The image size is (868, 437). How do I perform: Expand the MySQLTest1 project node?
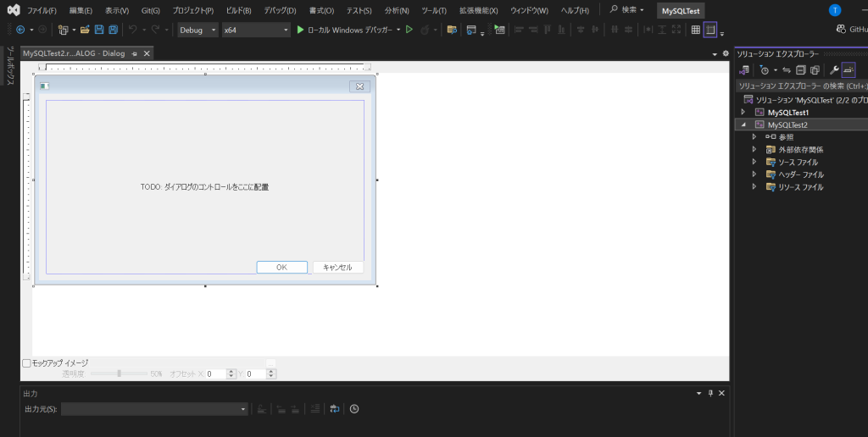pos(743,112)
